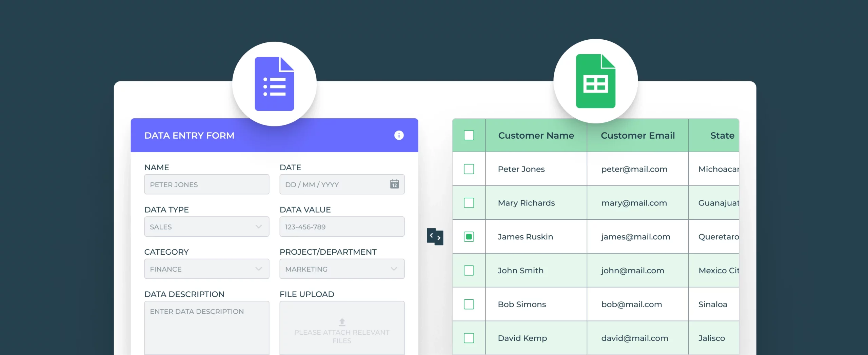Image resolution: width=868 pixels, height=355 pixels.
Task: Toggle the select-all checkbox in table header
Action: coord(469,135)
